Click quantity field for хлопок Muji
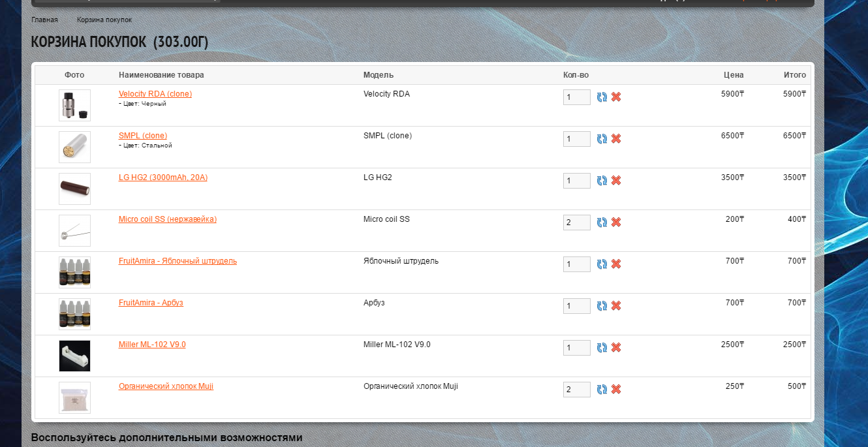The height and width of the screenshot is (447, 868). (x=577, y=390)
